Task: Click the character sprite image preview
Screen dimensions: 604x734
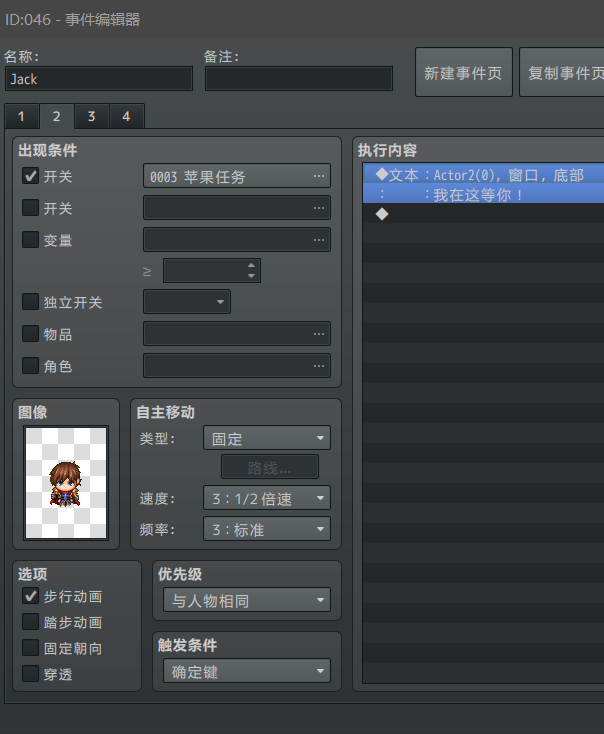Action: pos(66,483)
